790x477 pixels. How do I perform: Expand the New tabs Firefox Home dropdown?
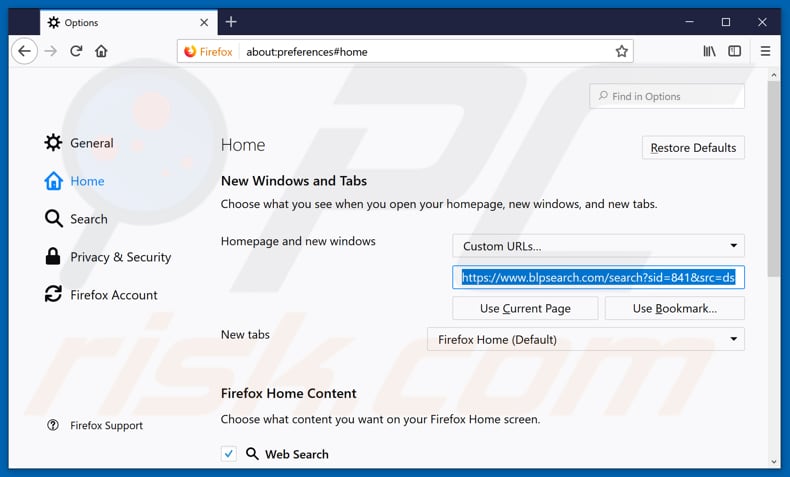pyautogui.click(x=586, y=339)
